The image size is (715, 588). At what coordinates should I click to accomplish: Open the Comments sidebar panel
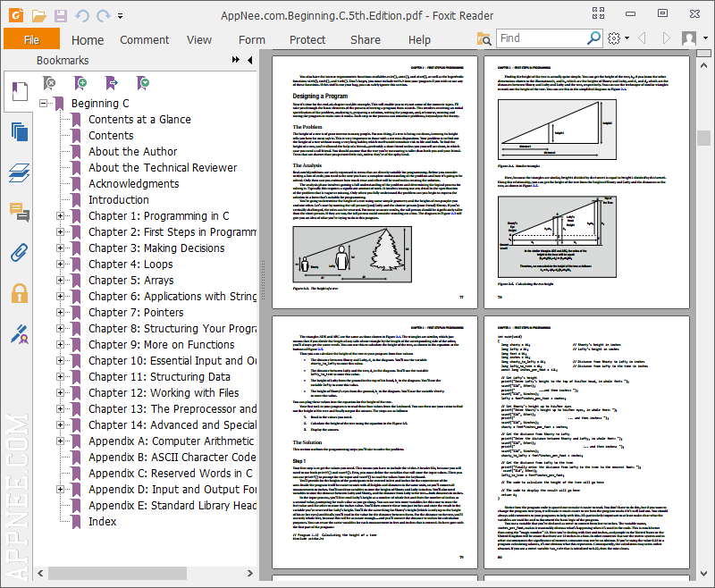19,212
